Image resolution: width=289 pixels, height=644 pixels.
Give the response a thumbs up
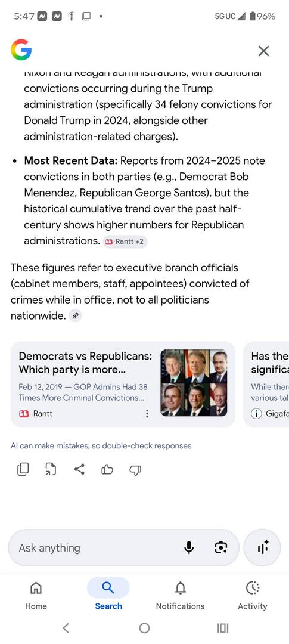point(107,469)
